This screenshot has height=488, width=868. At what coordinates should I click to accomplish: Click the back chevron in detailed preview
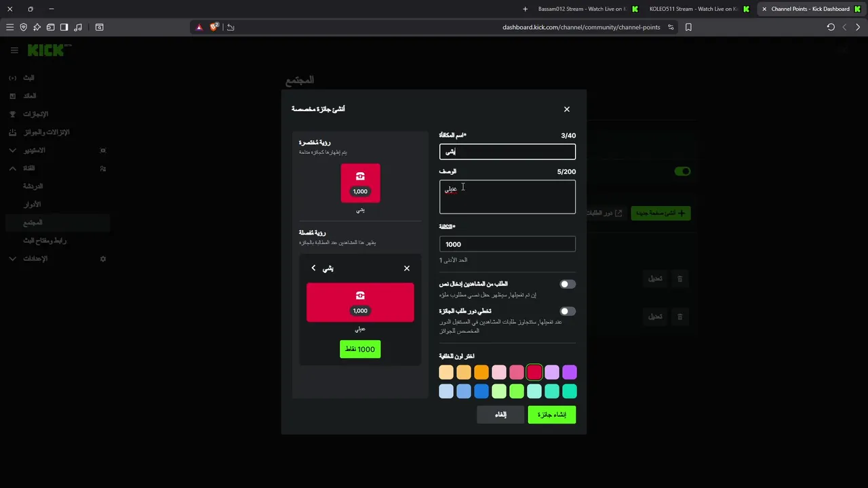[313, 268]
